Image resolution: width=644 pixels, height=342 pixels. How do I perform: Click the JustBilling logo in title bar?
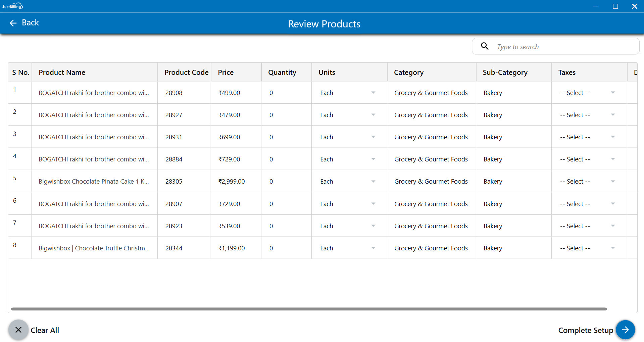(12, 6)
